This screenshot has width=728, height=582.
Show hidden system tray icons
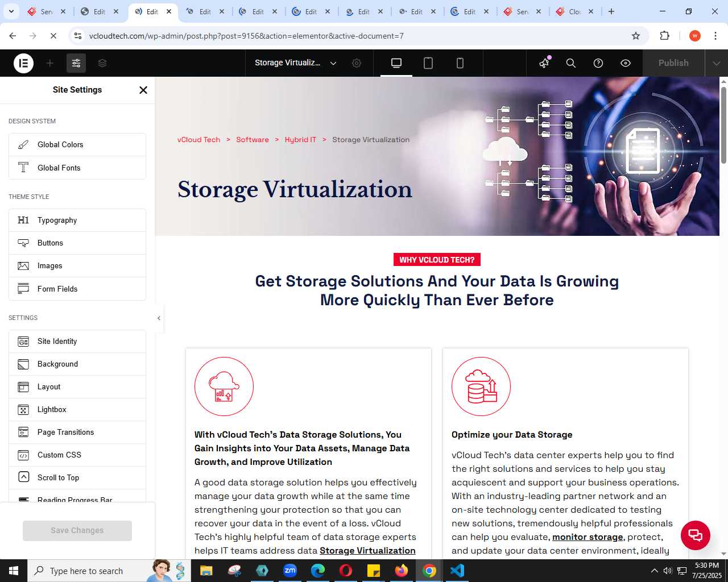click(x=654, y=571)
